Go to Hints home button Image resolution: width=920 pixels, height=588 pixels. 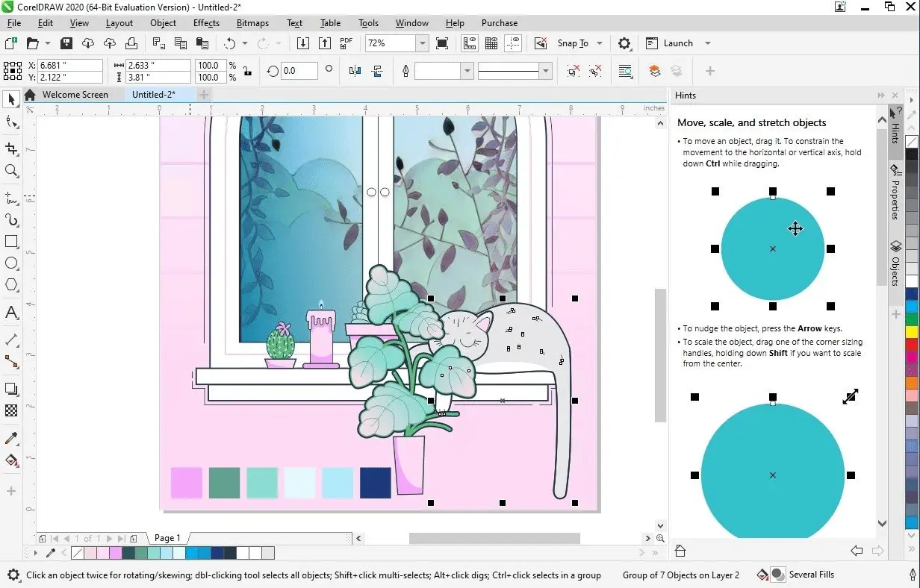click(x=680, y=551)
